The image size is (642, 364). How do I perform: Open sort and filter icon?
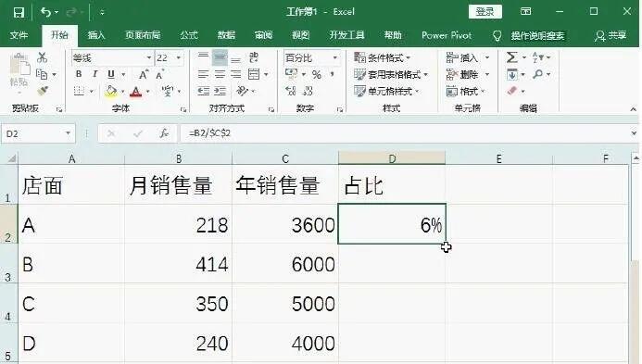click(x=537, y=57)
